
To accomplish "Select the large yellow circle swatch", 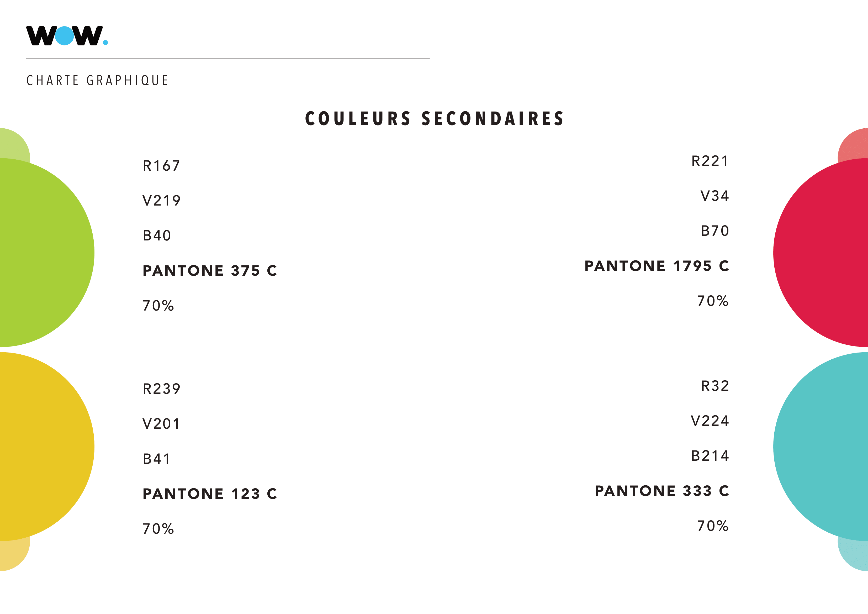I will (47, 447).
